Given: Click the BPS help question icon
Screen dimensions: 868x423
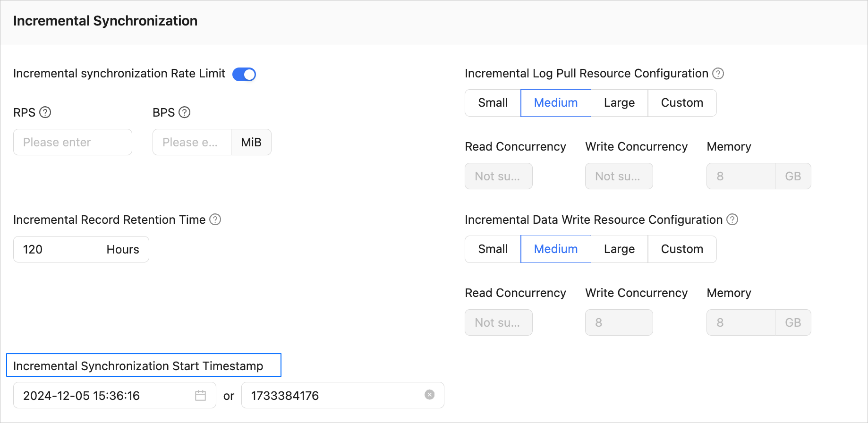Looking at the screenshot, I should (x=185, y=112).
